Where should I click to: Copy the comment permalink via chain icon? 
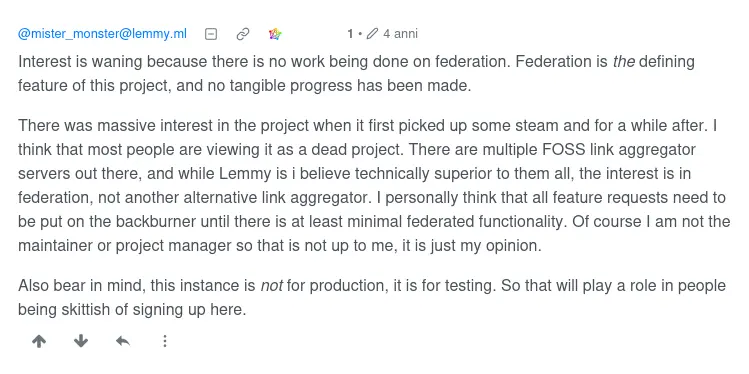tap(243, 34)
